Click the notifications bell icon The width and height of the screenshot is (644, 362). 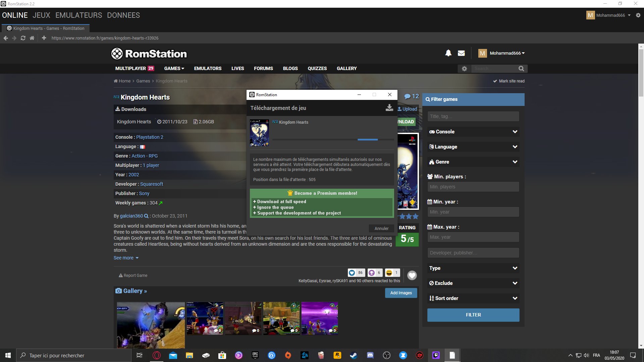pos(448,53)
